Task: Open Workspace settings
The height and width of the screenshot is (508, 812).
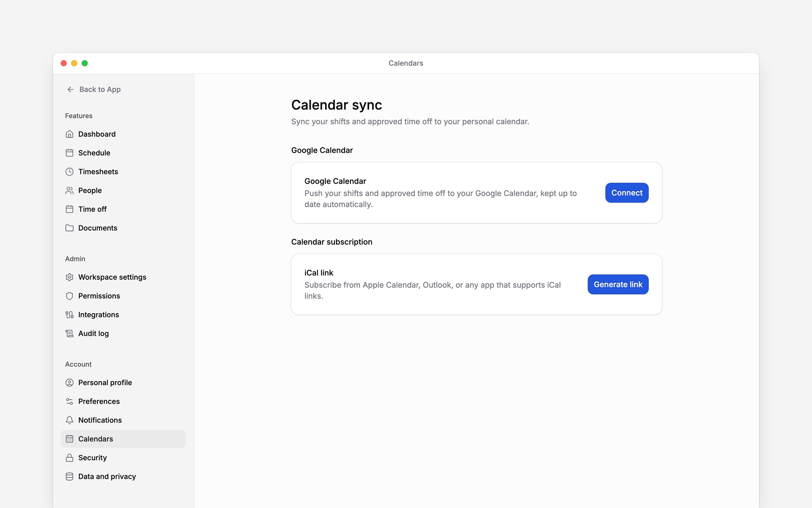Action: (123, 277)
